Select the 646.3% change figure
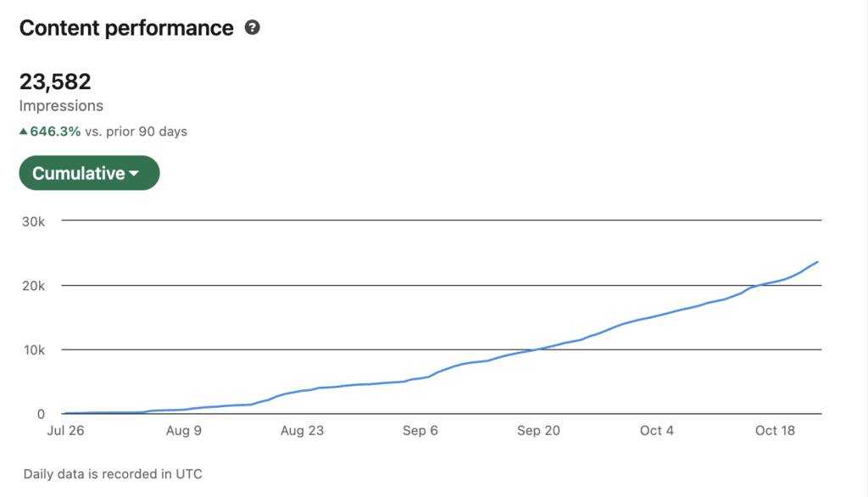This screenshot has width=868, height=497. (56, 131)
